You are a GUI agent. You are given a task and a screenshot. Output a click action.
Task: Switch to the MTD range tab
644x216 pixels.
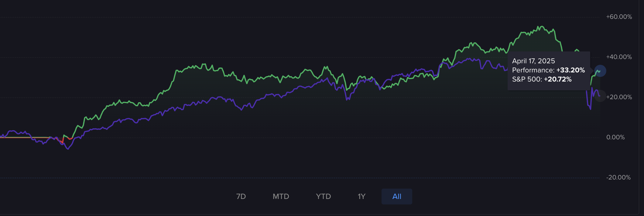click(x=281, y=197)
